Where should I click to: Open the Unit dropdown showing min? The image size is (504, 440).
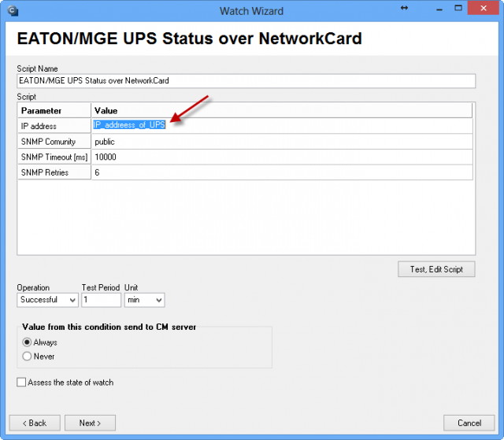pos(145,300)
